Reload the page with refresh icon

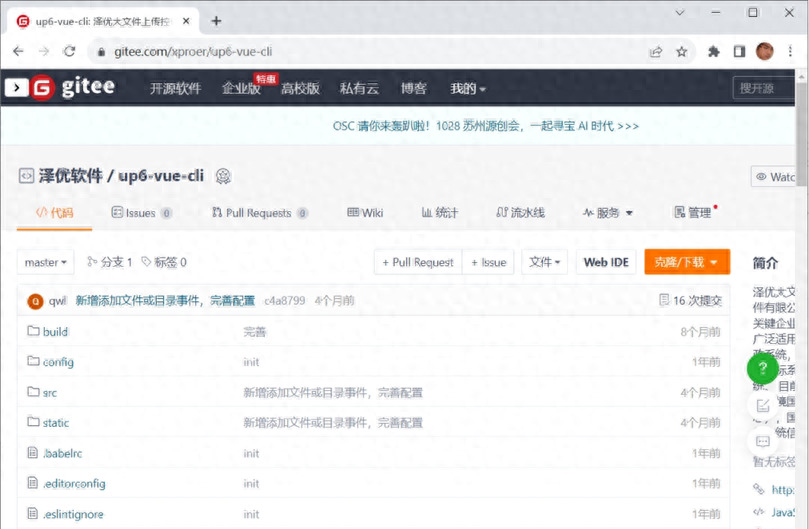70,52
